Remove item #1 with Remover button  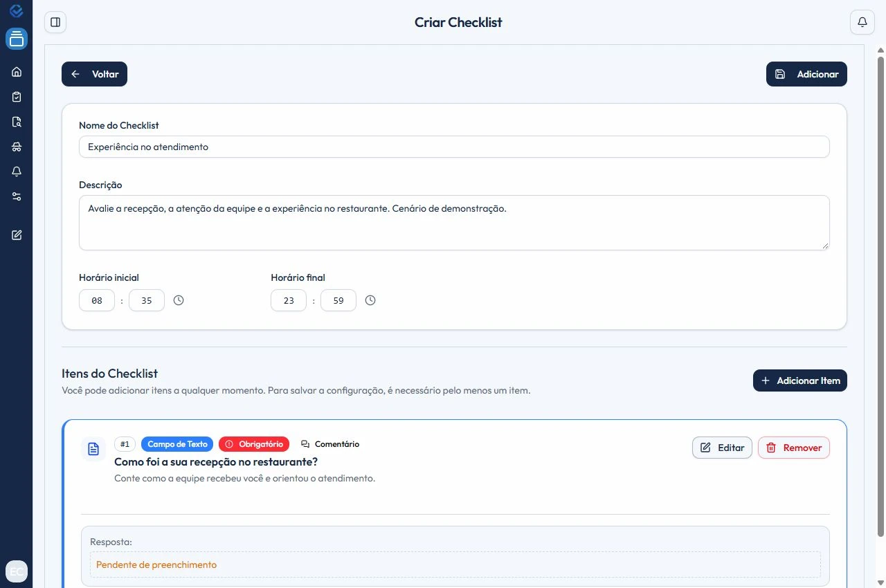coord(794,448)
